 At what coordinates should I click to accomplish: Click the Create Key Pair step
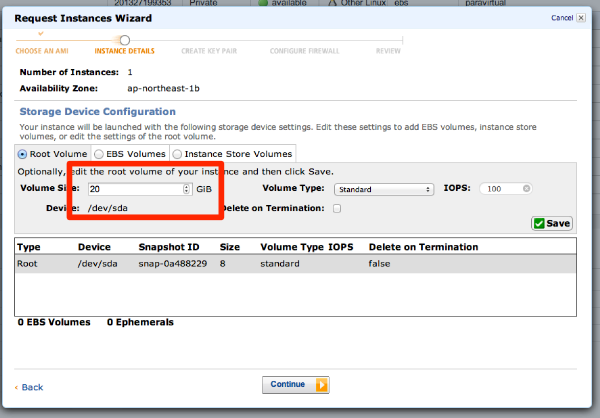(209, 51)
